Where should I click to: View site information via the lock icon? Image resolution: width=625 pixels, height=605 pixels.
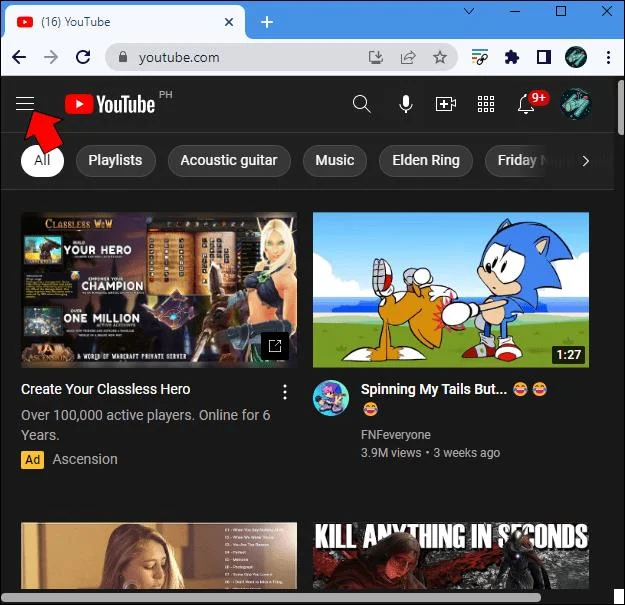(123, 57)
